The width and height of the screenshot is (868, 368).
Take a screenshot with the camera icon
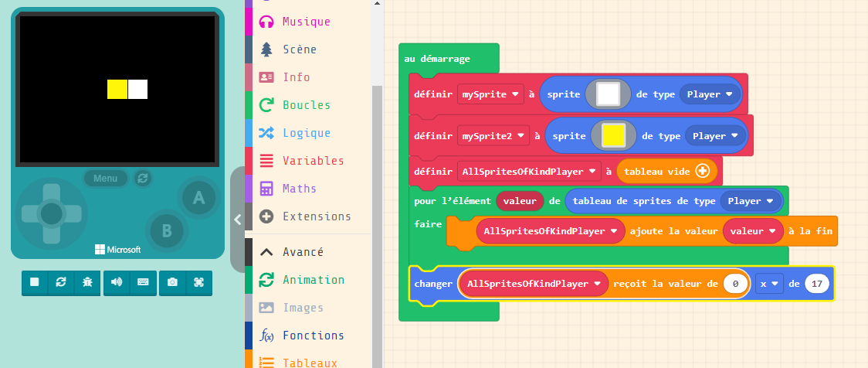pos(173,283)
